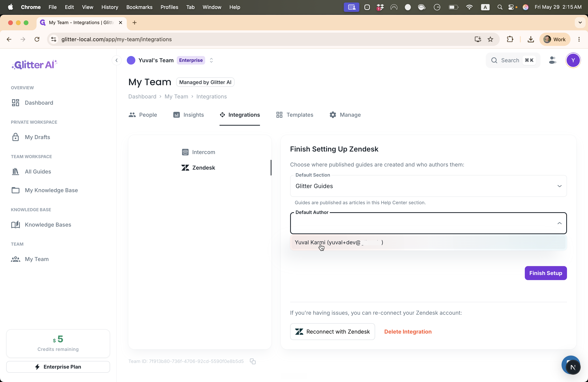Click Delete Integration

[x=408, y=332]
